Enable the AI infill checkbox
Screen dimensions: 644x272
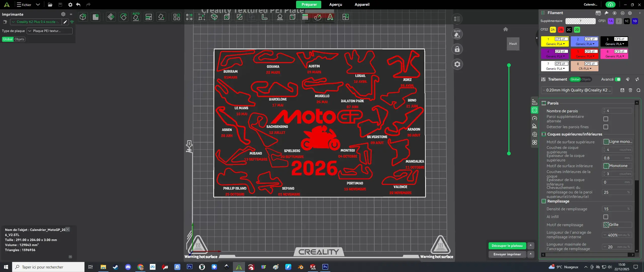(606, 217)
